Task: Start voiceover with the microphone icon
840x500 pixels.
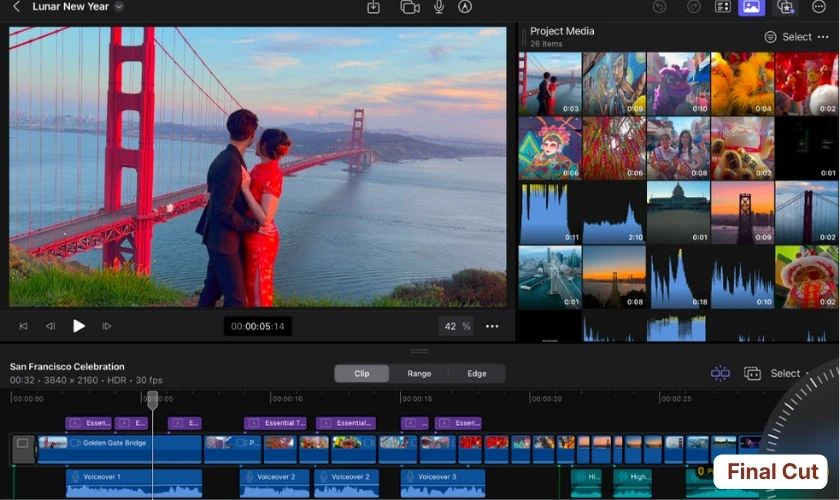Action: 439,7
